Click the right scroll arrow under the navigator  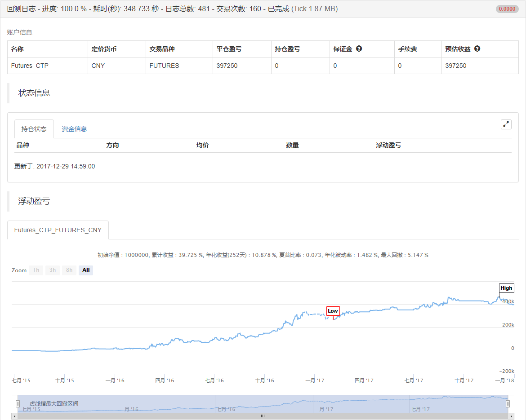pyautogui.click(x=511, y=416)
